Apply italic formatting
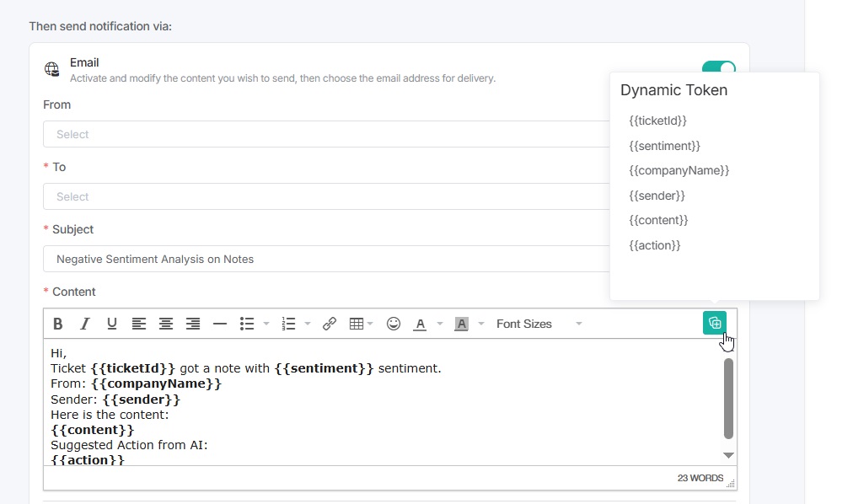Viewport: 853px width, 504px height. click(x=84, y=324)
